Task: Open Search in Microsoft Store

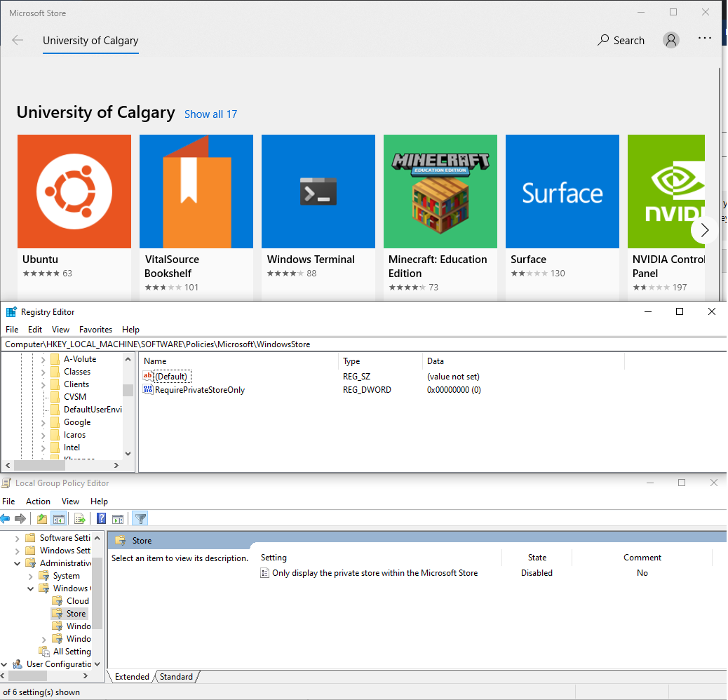Action: click(x=621, y=41)
